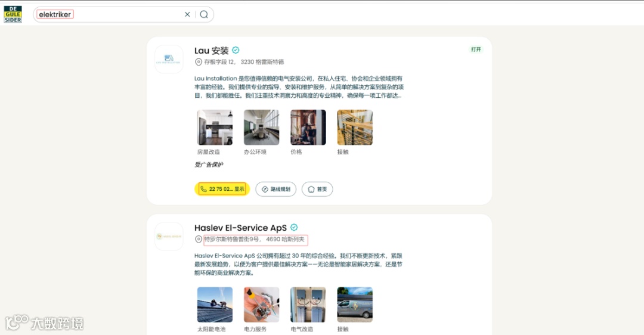Open Haslev El-Service ApS company logo
Viewport: 644px width, 335px height.
pos(169,237)
